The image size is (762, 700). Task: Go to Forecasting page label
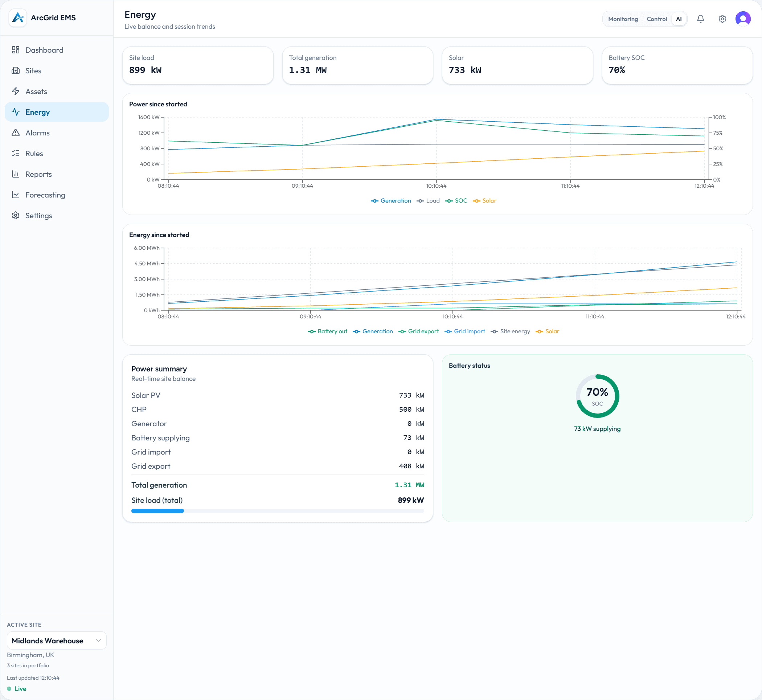(45, 195)
